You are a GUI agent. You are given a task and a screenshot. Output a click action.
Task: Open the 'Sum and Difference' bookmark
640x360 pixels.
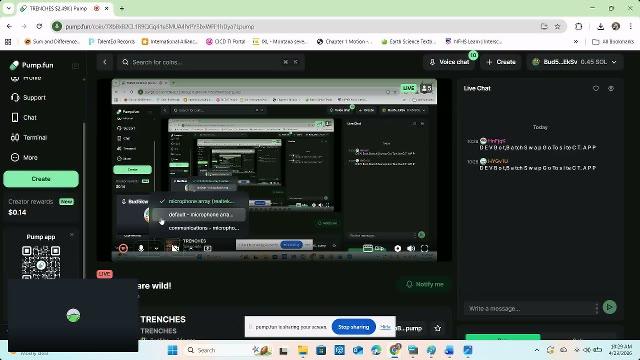[52, 42]
